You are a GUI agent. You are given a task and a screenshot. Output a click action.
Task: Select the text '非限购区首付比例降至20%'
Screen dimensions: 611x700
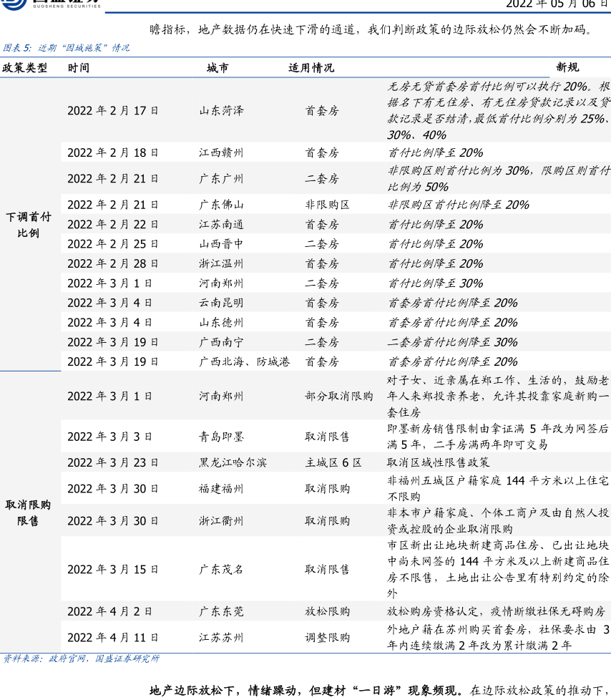coord(459,205)
